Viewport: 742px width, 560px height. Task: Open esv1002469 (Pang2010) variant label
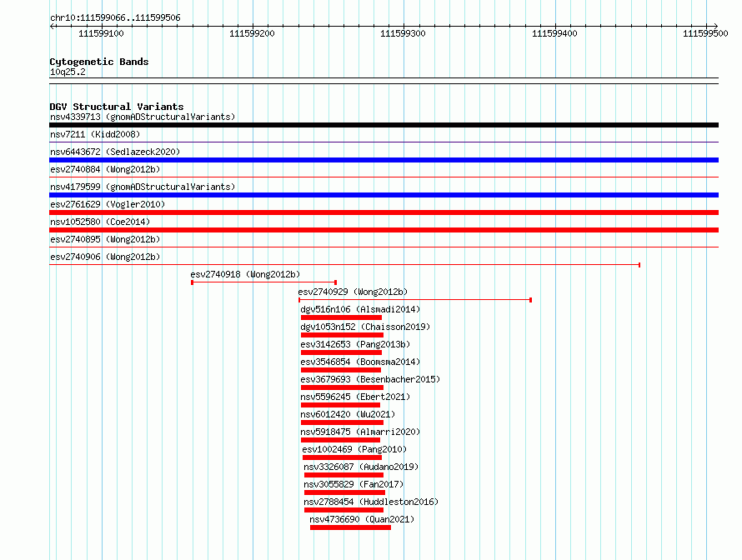click(x=354, y=449)
